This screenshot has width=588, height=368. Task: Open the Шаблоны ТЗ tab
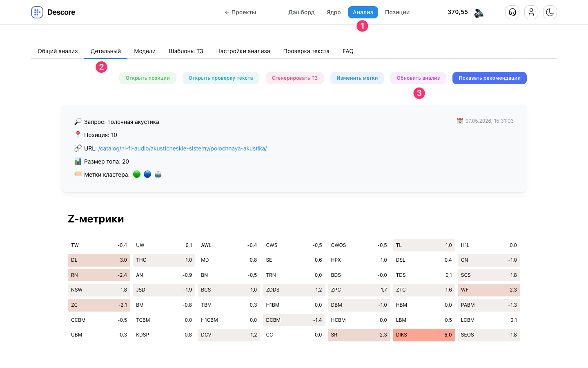pyautogui.click(x=186, y=51)
